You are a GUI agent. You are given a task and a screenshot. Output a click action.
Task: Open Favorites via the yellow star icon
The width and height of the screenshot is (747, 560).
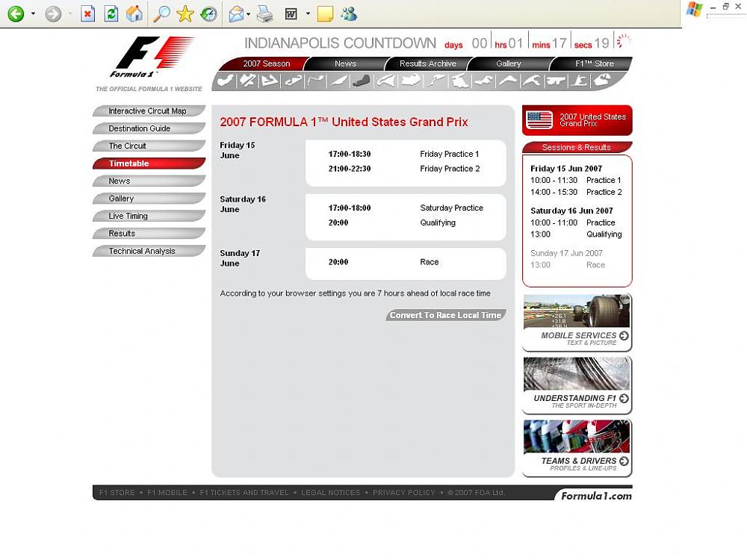pyautogui.click(x=185, y=13)
